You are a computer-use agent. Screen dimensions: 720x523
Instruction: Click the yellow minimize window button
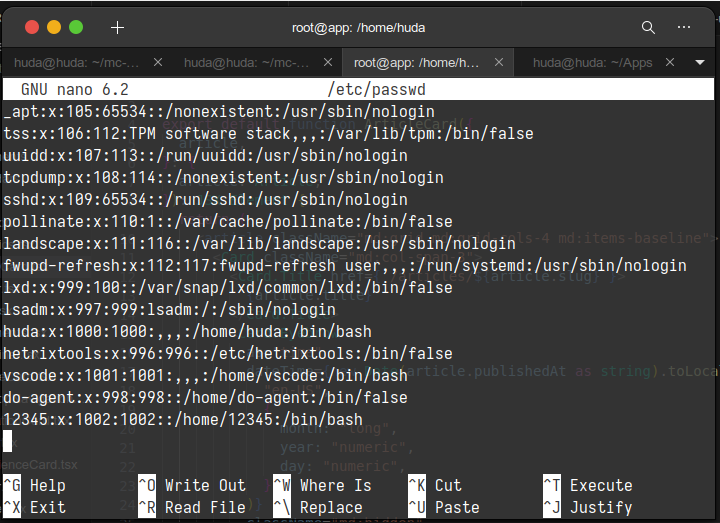click(x=54, y=27)
